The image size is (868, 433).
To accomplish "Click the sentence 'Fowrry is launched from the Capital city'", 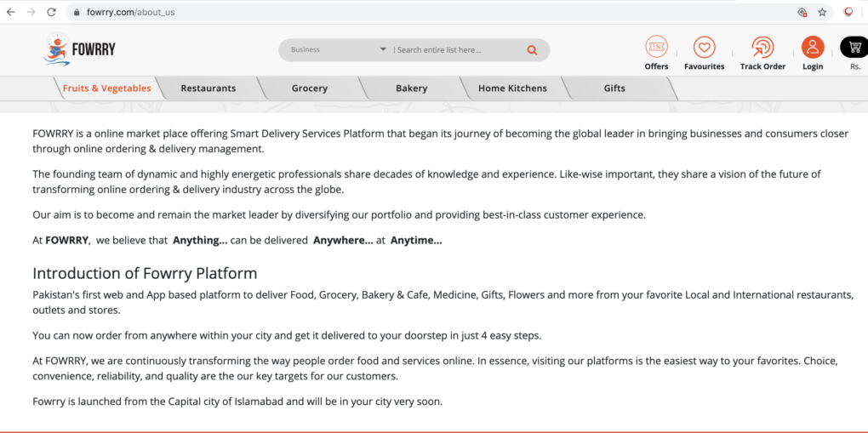I will 238,402.
